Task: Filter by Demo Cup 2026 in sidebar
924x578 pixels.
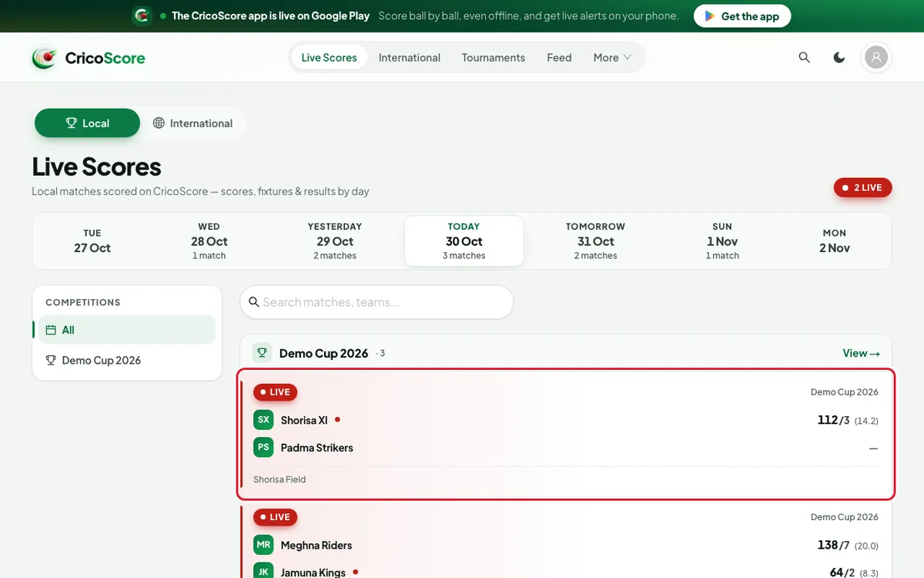Action: (127, 361)
